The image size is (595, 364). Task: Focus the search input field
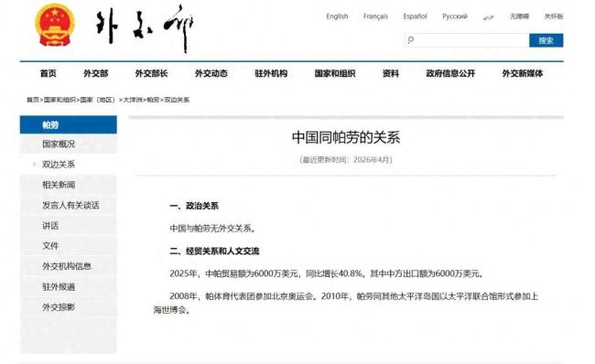click(x=466, y=40)
